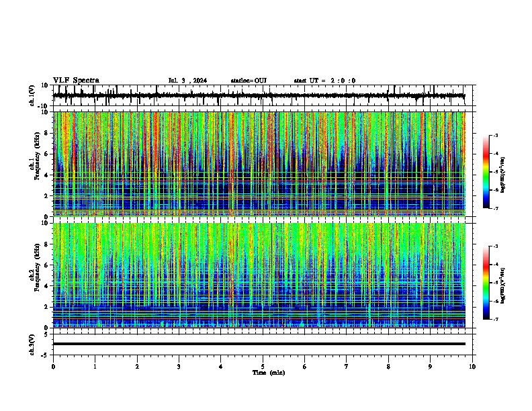Screen dimensions: 532x411
Task: Click the "station=OUJ" header label
Action: pos(249,81)
